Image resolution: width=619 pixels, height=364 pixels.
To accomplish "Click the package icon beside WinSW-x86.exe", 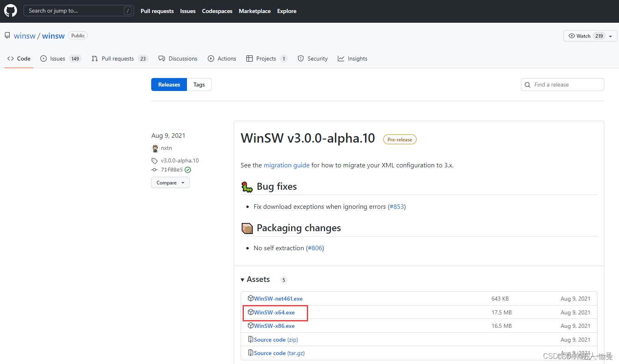I will click(x=251, y=325).
